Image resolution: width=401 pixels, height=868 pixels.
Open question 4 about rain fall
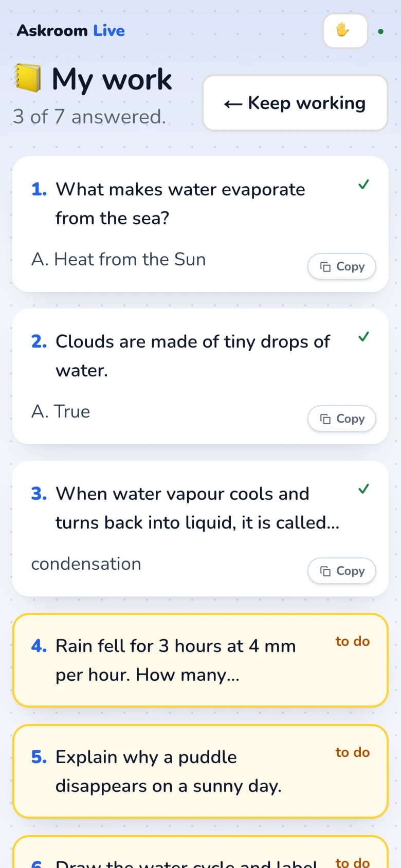click(200, 660)
